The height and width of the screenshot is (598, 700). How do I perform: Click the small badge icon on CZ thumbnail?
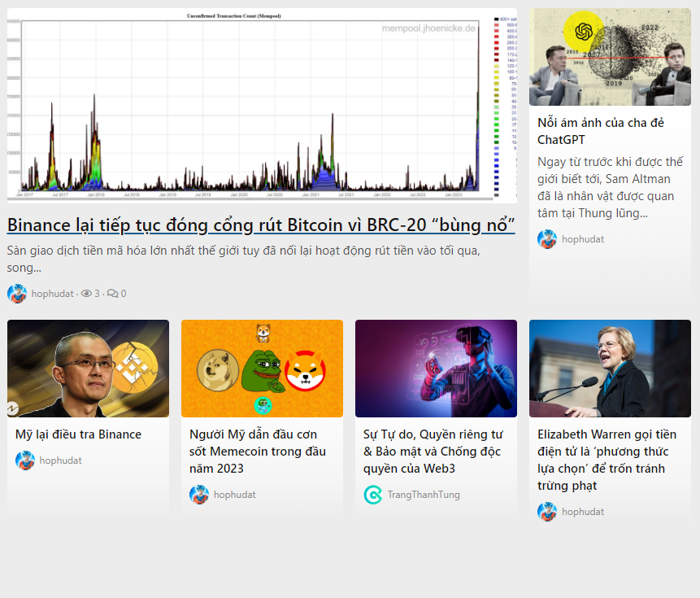(x=12, y=408)
